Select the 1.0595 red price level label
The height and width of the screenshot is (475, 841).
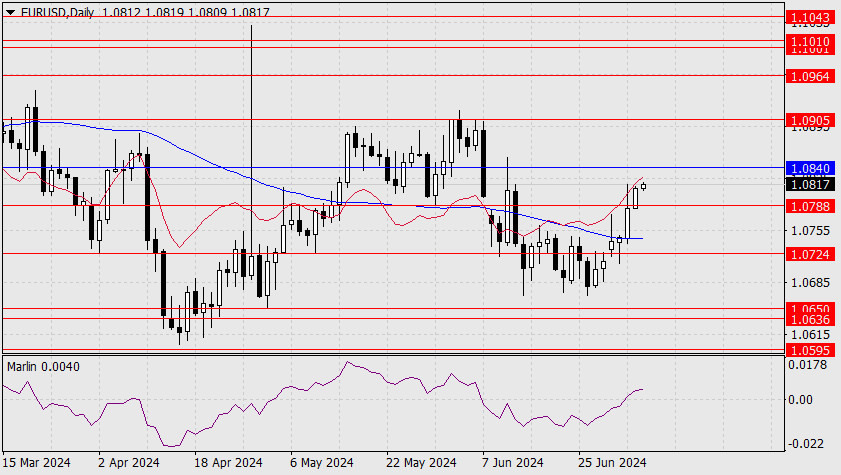coord(810,350)
